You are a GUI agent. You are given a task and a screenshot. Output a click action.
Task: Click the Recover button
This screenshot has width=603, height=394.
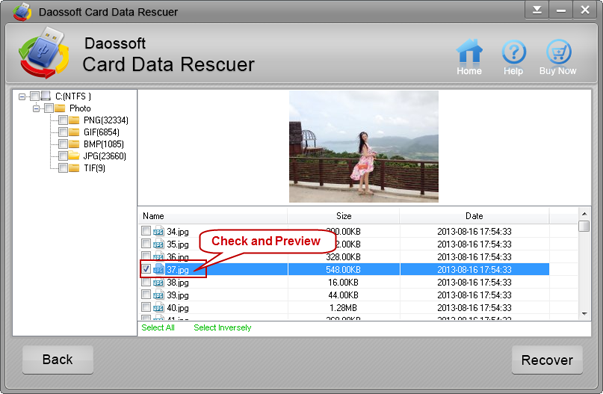[x=547, y=360]
